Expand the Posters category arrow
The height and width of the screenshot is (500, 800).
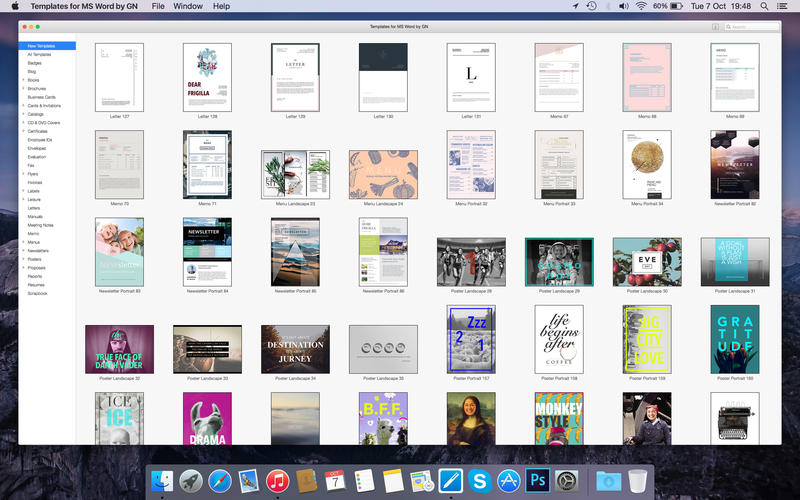point(23,259)
